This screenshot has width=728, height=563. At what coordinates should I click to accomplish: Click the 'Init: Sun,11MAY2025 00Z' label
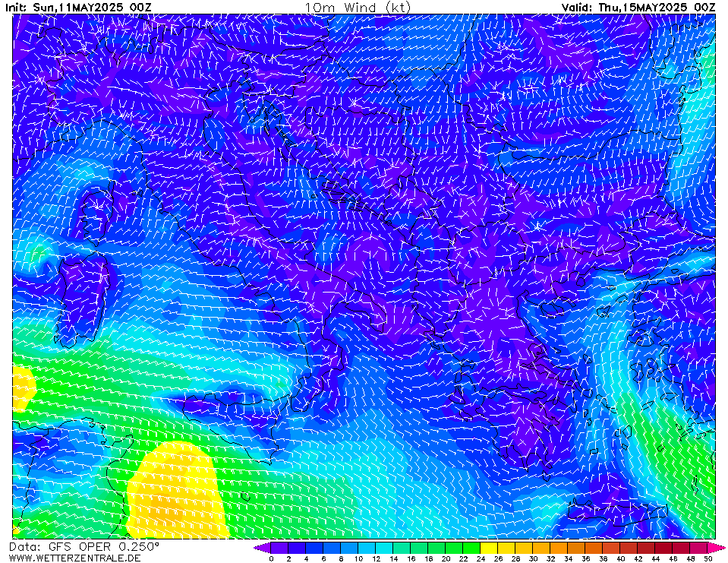pos(78,8)
